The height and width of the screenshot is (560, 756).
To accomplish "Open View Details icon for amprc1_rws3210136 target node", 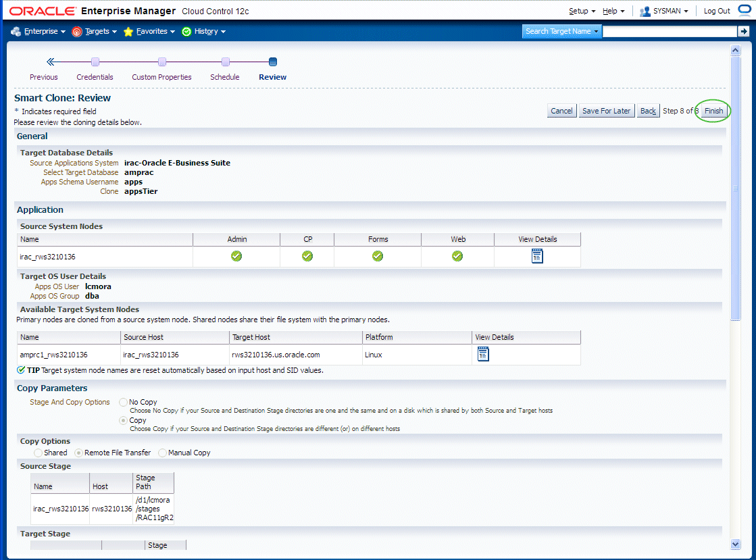I will click(x=482, y=354).
